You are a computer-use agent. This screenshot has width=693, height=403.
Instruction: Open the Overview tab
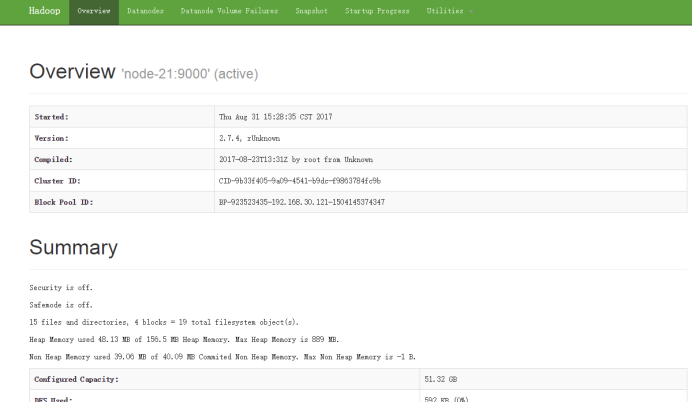[x=94, y=11]
